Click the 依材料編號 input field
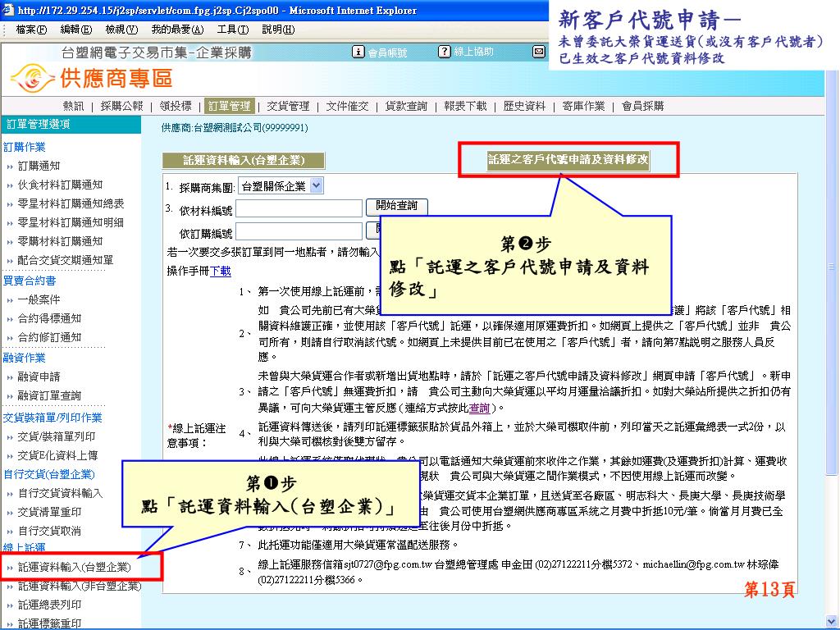Image resolution: width=840 pixels, height=630 pixels. (299, 208)
